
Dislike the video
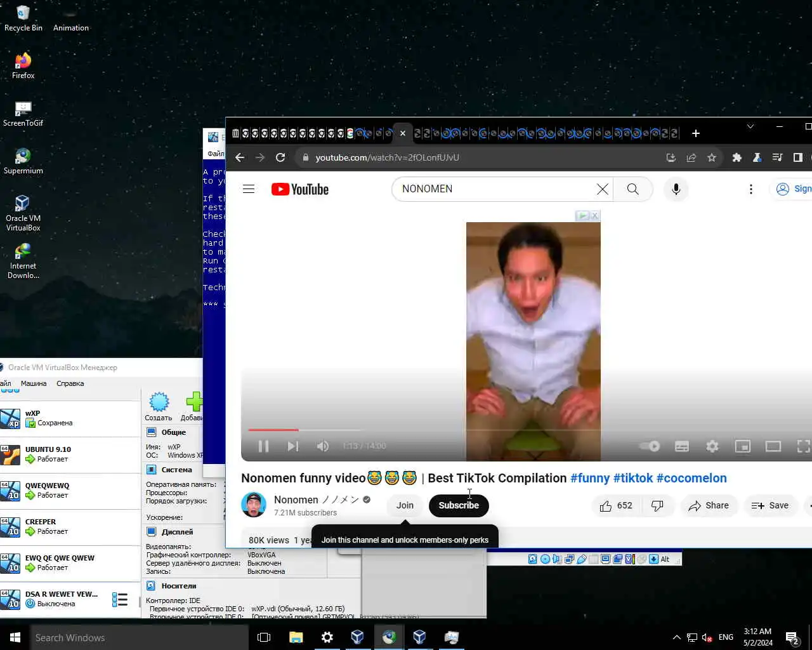[658, 506]
